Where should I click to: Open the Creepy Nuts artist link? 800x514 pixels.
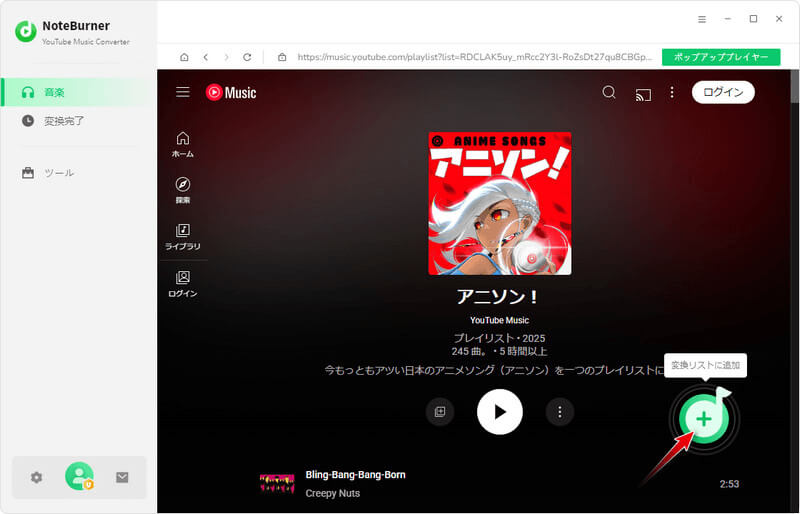(x=333, y=493)
